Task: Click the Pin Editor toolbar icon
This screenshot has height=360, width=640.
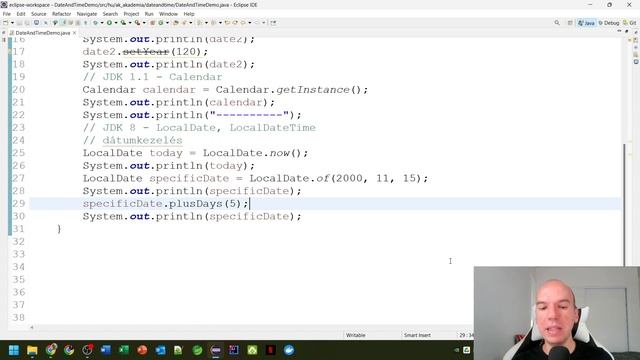Action: 273,23
